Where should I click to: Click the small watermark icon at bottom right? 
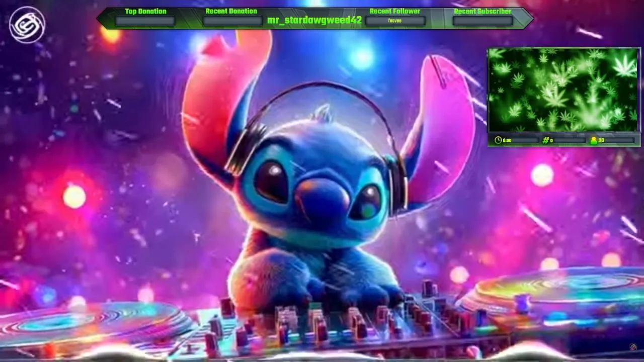click(x=633, y=347)
